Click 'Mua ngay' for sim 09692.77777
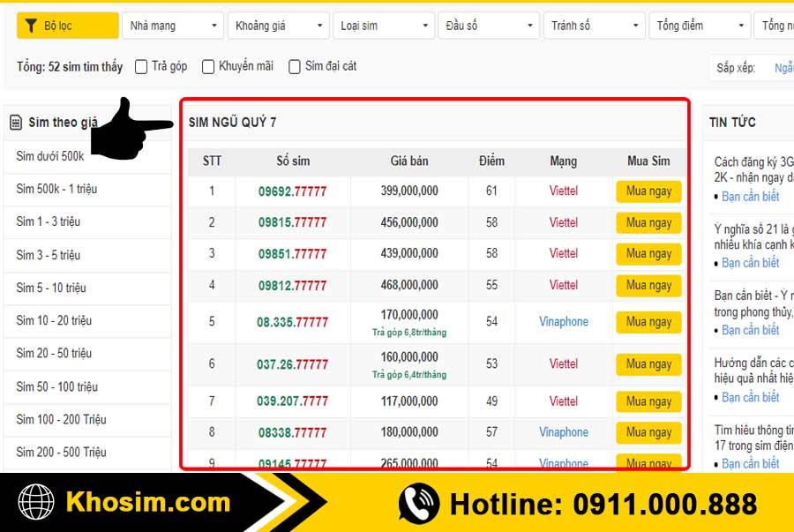The image size is (794, 532). tap(648, 191)
